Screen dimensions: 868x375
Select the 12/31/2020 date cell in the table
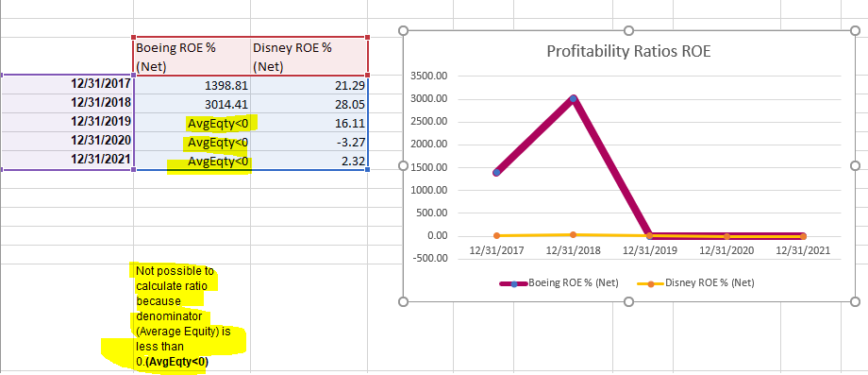point(67,141)
